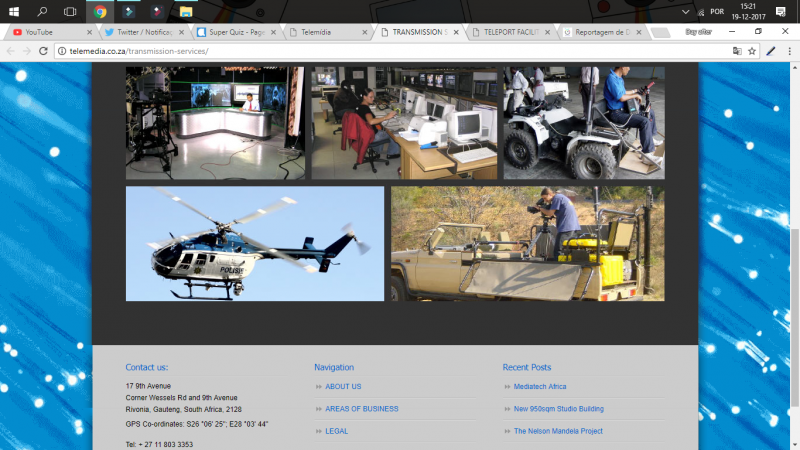800x450 pixels.
Task: Close the TRANSMISSION tab
Action: point(456,32)
